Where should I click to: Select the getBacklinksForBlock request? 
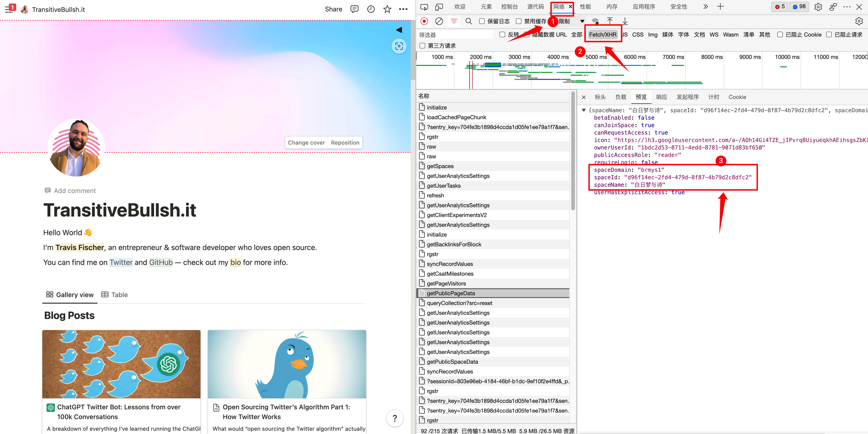tap(493, 244)
